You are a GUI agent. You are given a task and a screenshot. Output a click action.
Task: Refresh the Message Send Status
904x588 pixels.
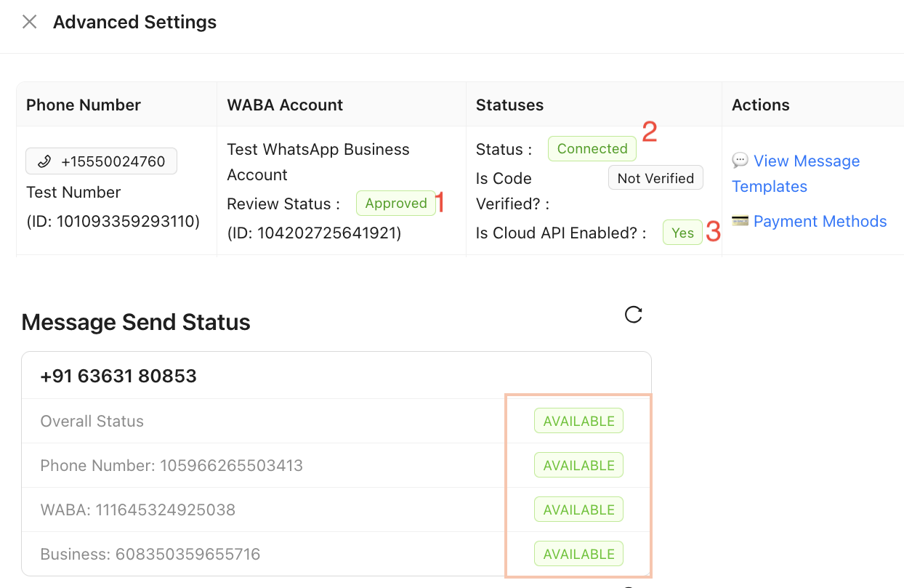[634, 314]
